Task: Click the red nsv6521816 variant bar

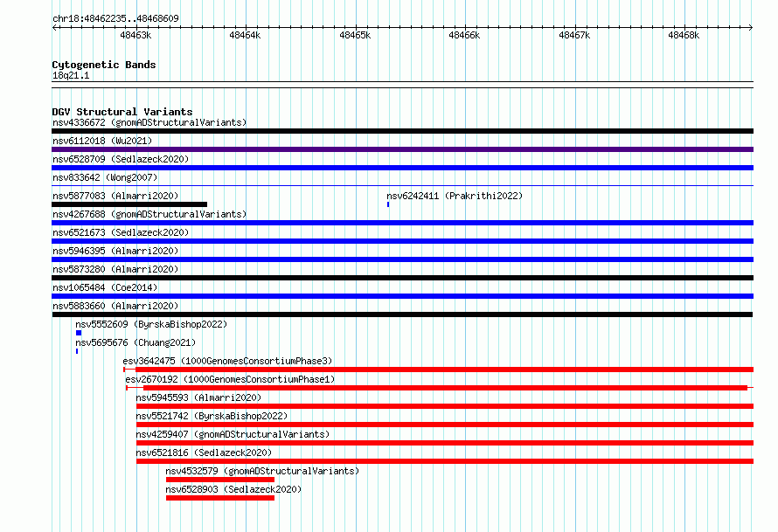Action: pos(445,461)
